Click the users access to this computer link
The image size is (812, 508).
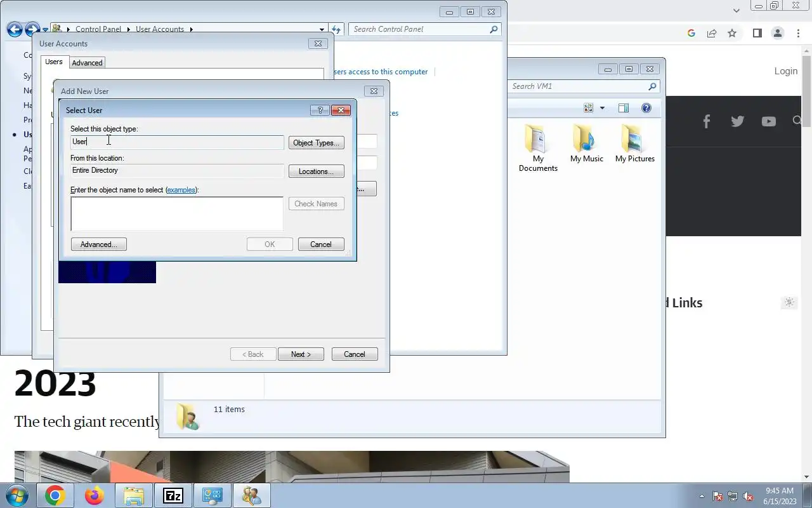381,72
